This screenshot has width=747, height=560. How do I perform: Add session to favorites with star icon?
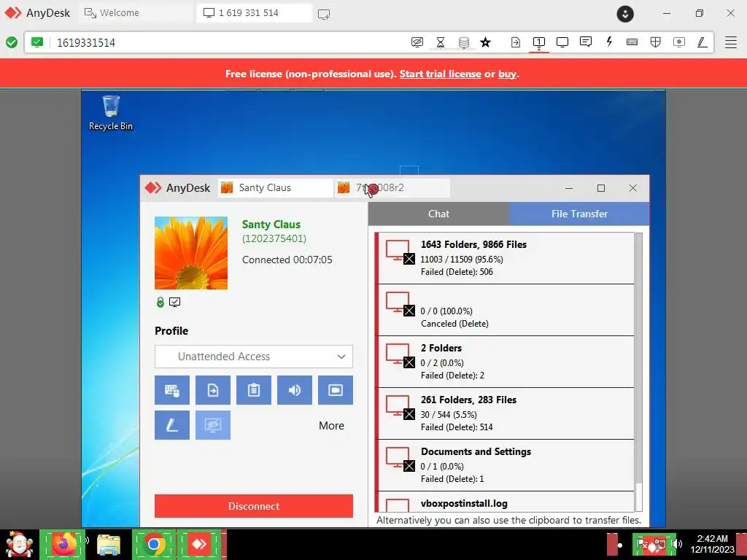pos(485,42)
